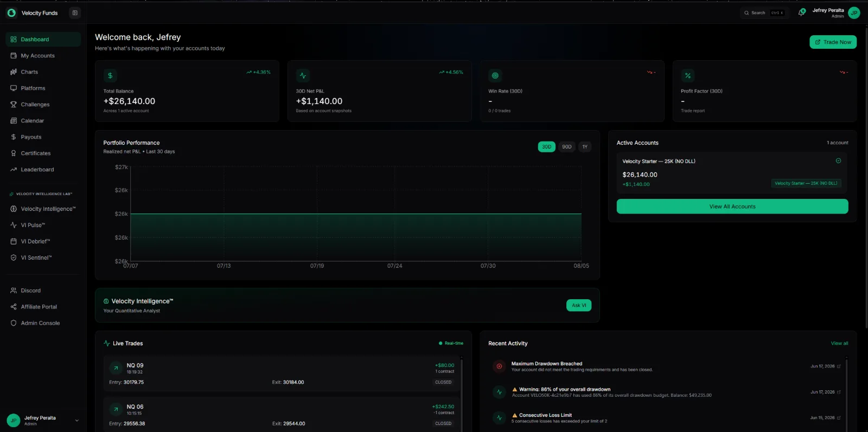This screenshot has width=868, height=432.
Task: Open the Calendar page in the sidebar
Action: [43, 121]
